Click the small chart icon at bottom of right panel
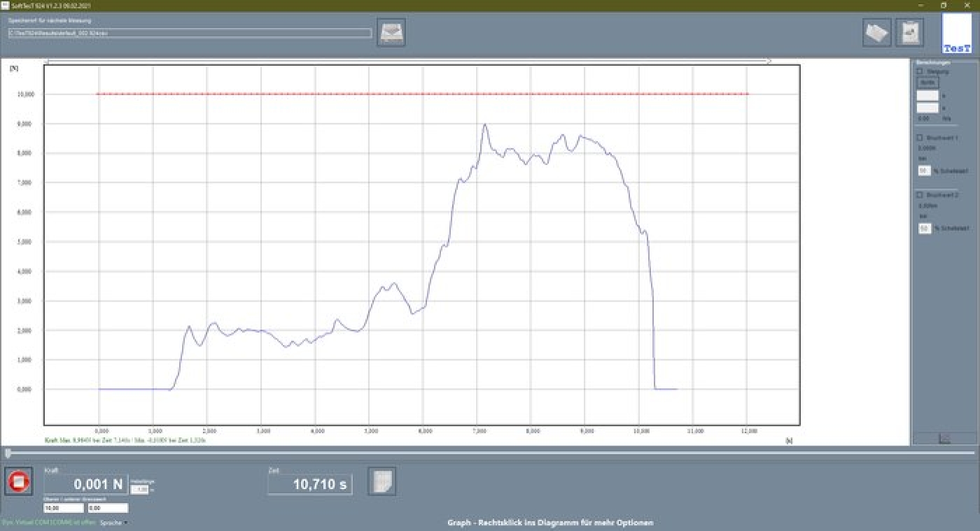 944,439
